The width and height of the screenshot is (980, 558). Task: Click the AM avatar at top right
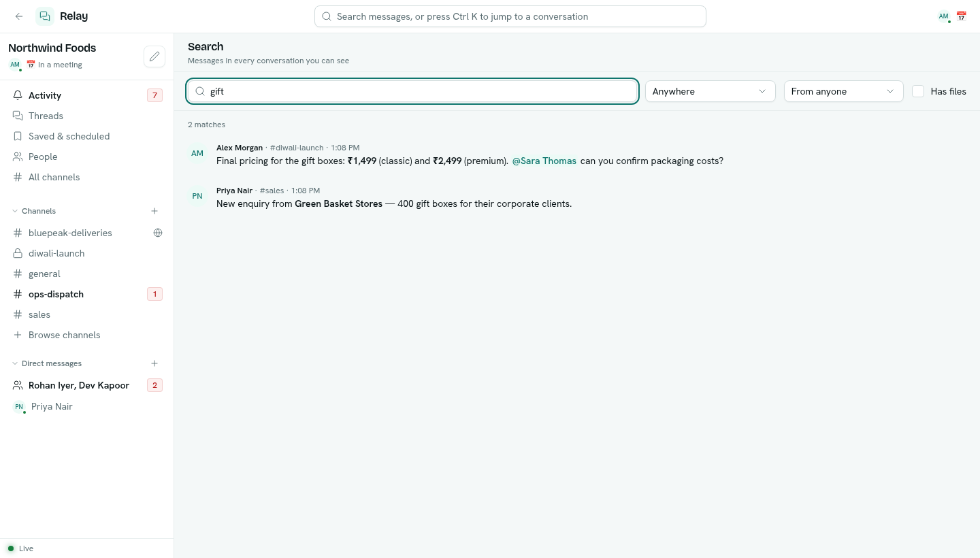click(943, 16)
